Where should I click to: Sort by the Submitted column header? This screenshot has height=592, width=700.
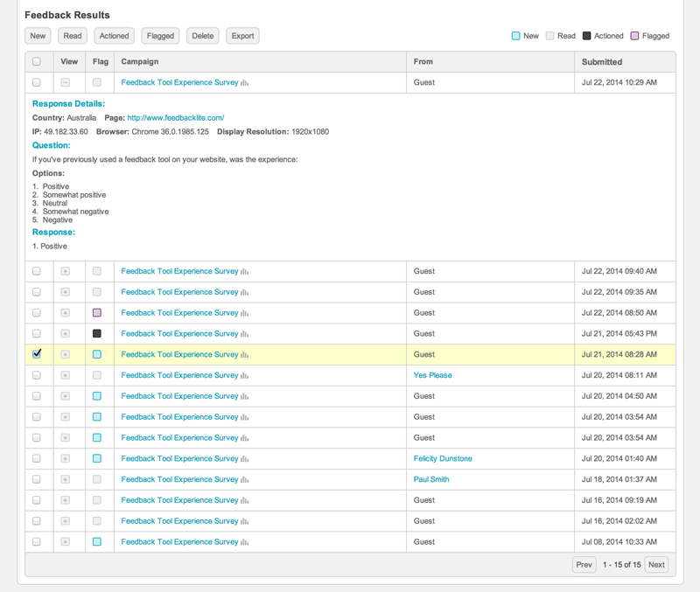(x=602, y=62)
